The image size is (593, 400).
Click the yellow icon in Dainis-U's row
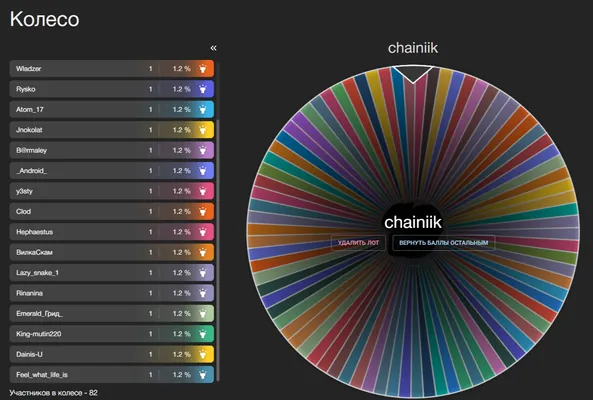click(203, 355)
